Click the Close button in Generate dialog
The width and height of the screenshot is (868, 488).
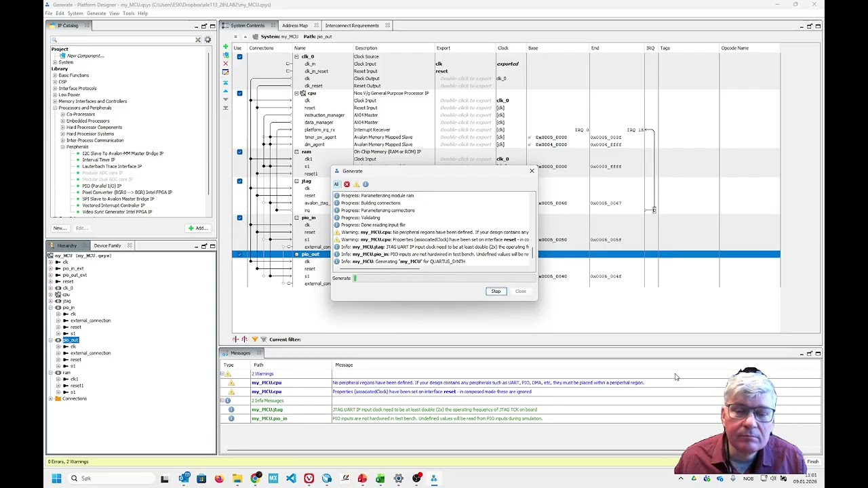(520, 291)
